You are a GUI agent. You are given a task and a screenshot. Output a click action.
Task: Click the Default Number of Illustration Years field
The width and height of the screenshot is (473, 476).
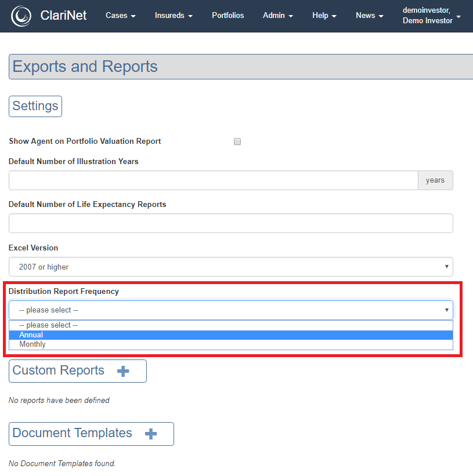(214, 180)
